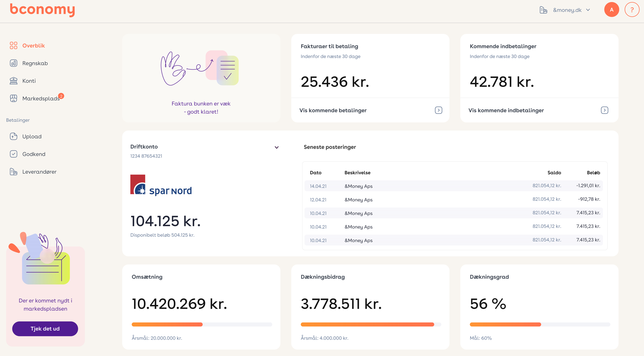Open help via question mark icon
The width and height of the screenshot is (644, 356).
coord(632,10)
